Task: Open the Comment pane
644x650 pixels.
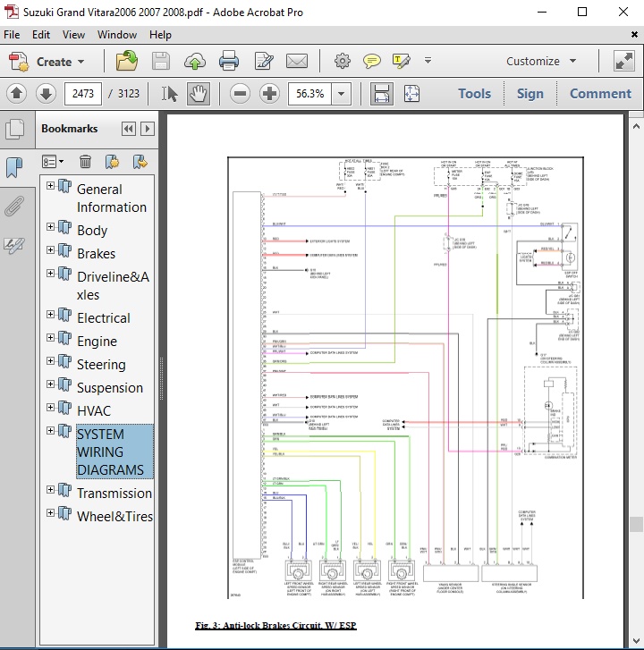Action: coord(600,94)
